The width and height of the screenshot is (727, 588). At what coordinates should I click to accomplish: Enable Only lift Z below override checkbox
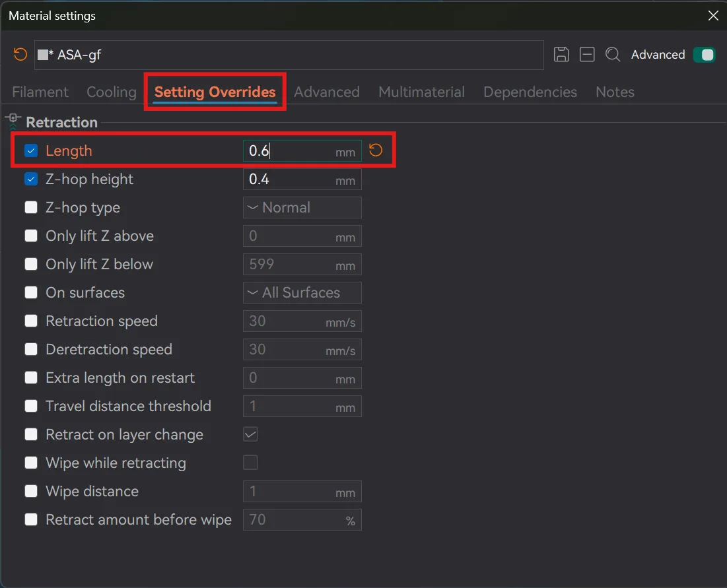31,264
